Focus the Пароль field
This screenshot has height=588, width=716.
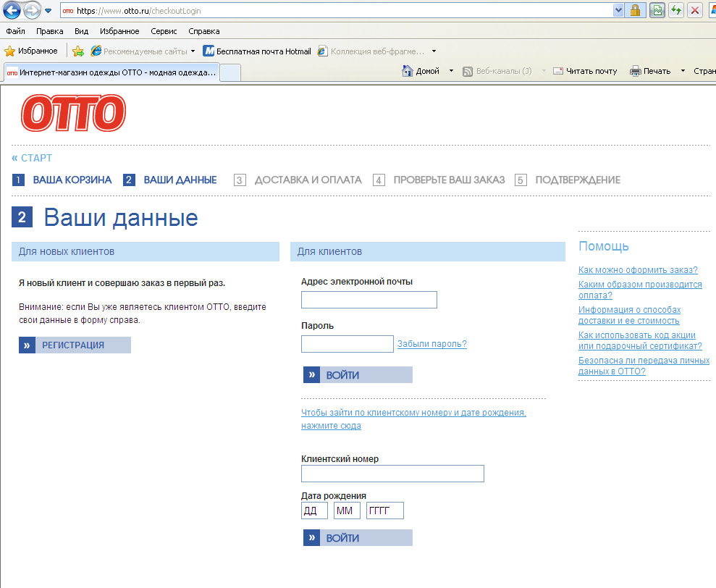pyautogui.click(x=347, y=344)
